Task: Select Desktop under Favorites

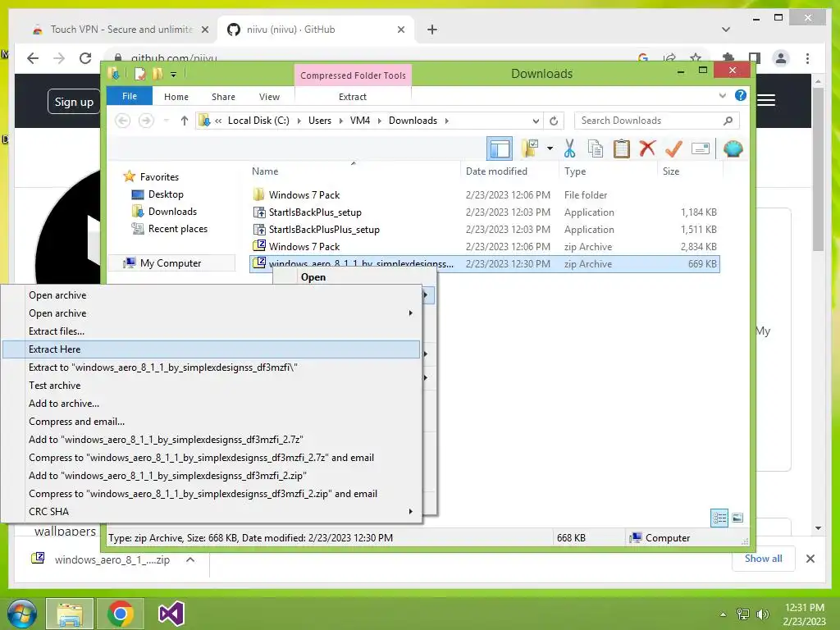Action: point(166,194)
